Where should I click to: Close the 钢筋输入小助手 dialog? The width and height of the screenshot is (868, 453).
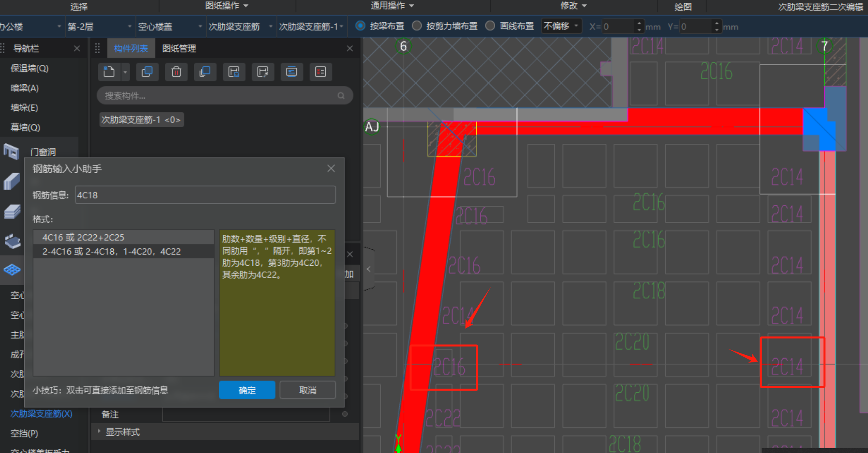(x=331, y=169)
